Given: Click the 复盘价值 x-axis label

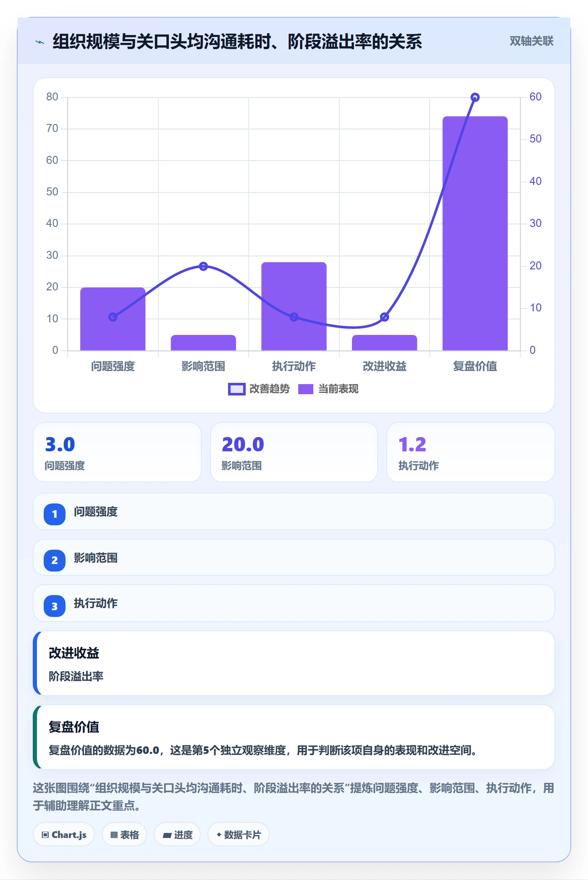Looking at the screenshot, I should pyautogui.click(x=475, y=366).
